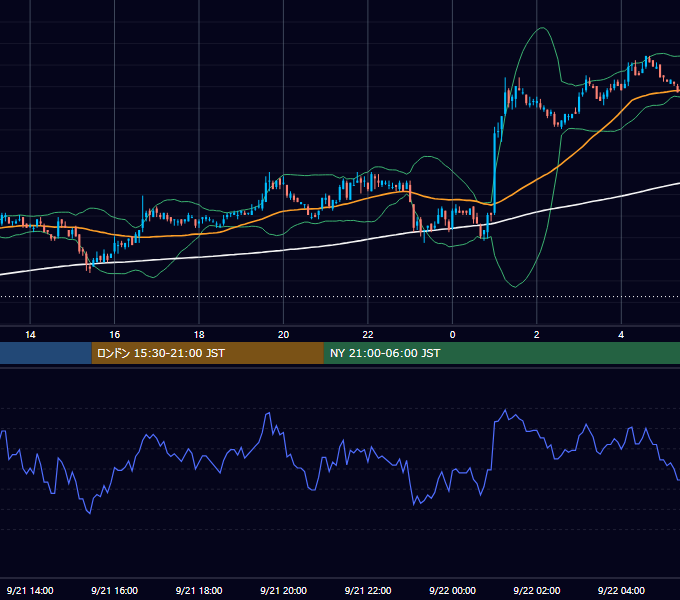Click the 9/21 14:00 date label
Viewport: 680px width, 600px height.
(30, 590)
